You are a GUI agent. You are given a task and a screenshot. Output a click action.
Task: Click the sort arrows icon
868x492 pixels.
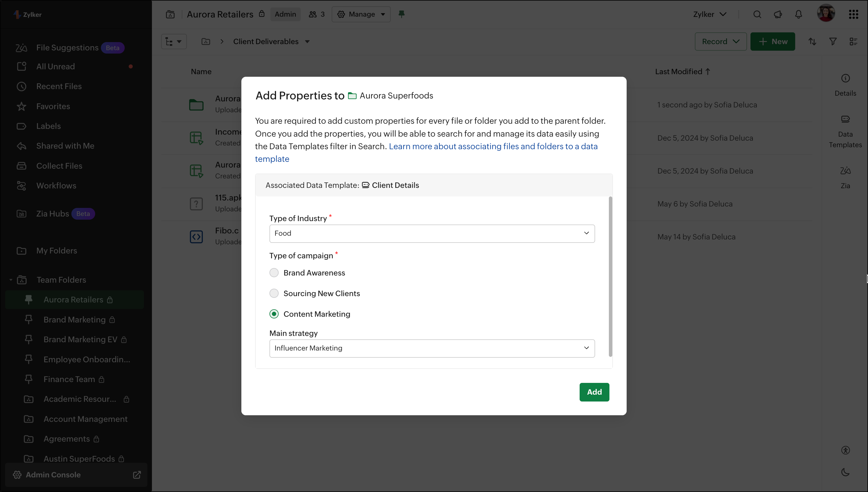click(x=812, y=42)
